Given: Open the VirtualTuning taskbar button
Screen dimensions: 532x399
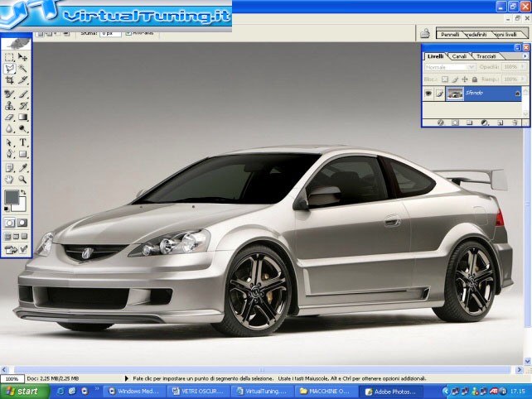Looking at the screenshot, I should point(262,392).
